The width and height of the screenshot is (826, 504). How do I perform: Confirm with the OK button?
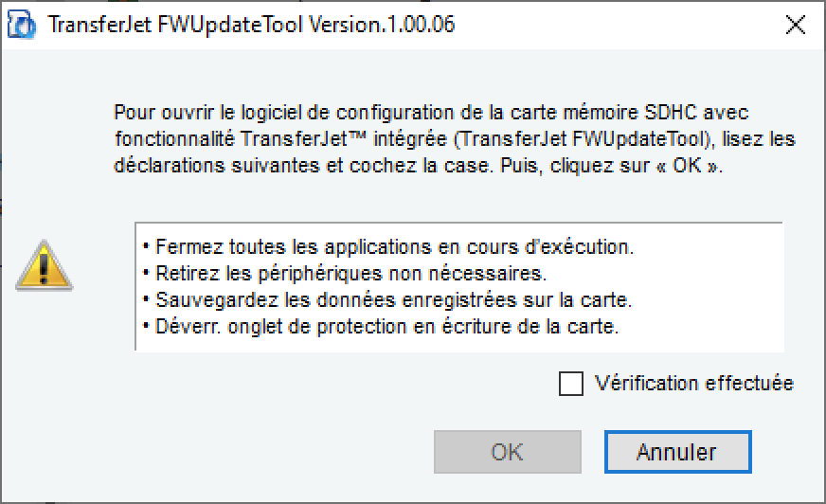pyautogui.click(x=508, y=452)
